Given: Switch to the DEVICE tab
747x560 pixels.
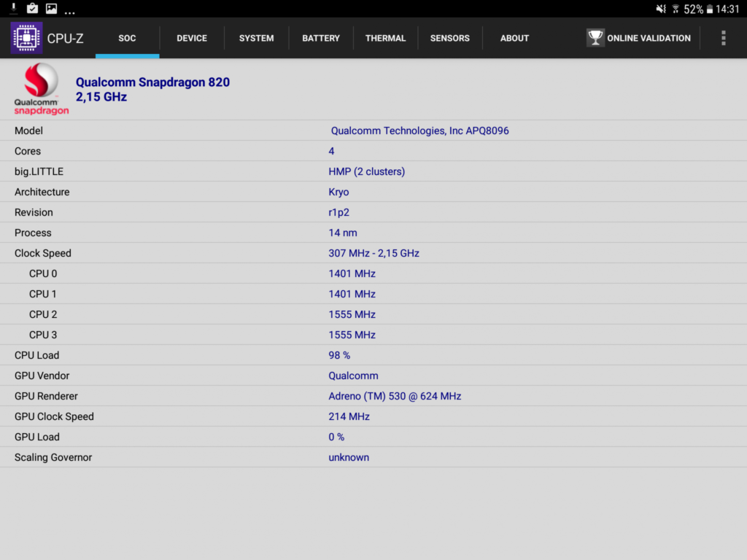Looking at the screenshot, I should [x=192, y=38].
